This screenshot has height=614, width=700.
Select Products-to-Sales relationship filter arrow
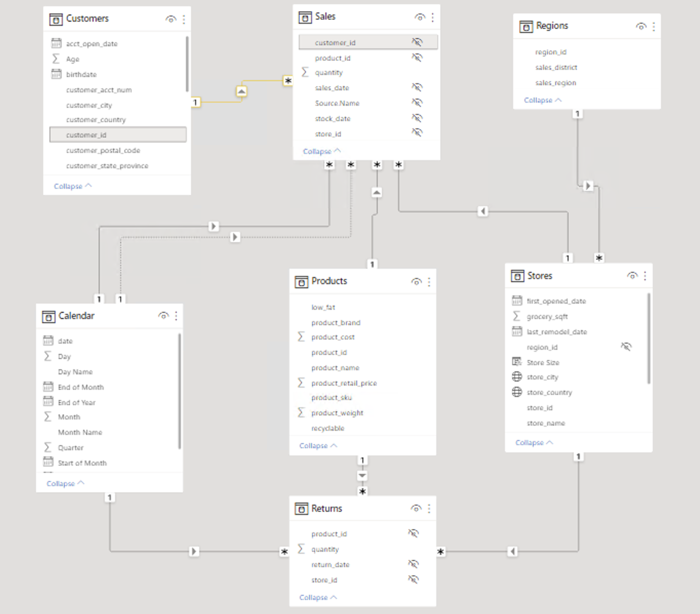point(377,192)
